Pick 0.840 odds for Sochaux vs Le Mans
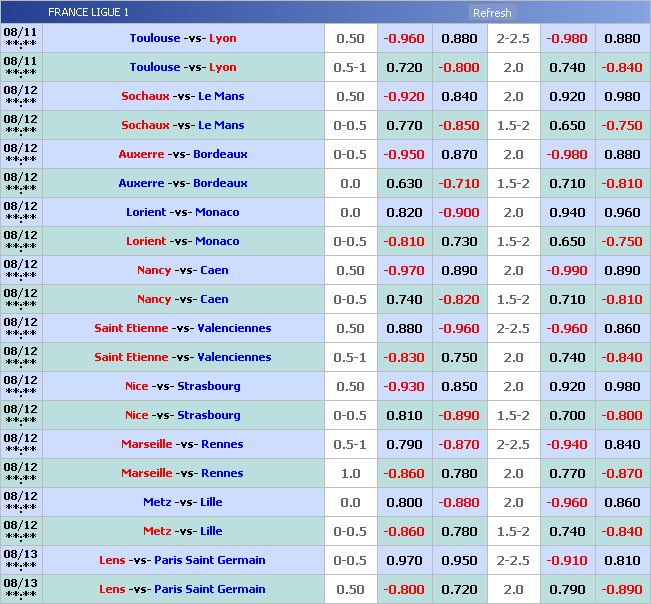651x604 pixels. pos(459,97)
